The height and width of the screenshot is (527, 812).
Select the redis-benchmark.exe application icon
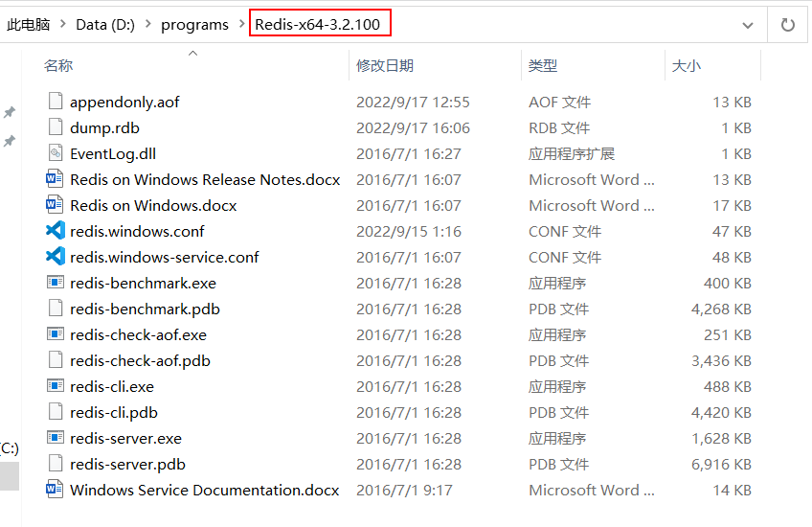point(56,283)
